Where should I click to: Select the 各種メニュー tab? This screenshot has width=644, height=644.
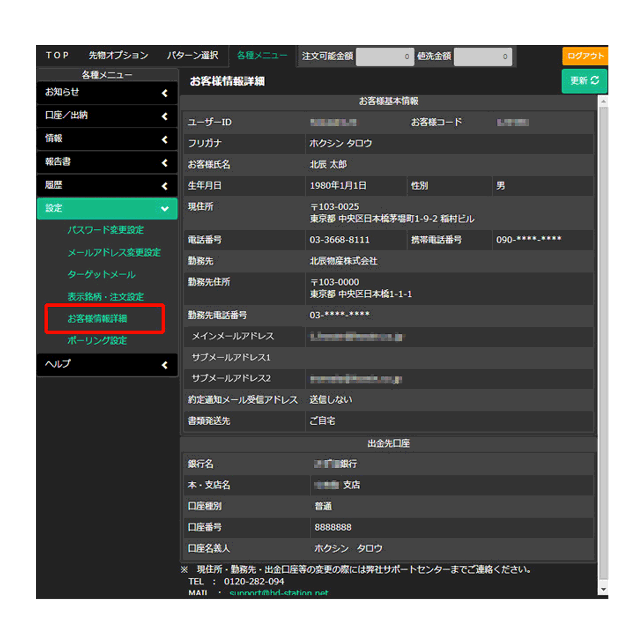tap(262, 56)
